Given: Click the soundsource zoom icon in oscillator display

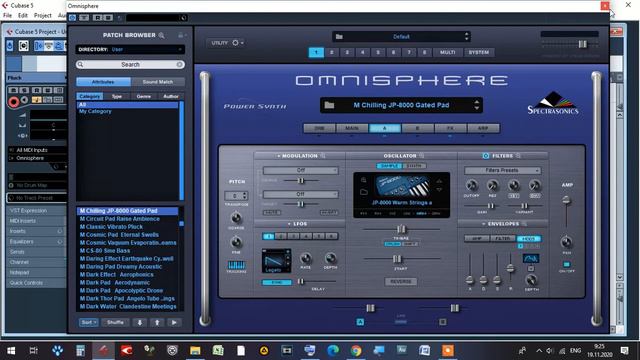Looking at the screenshot, I should tap(363, 180).
